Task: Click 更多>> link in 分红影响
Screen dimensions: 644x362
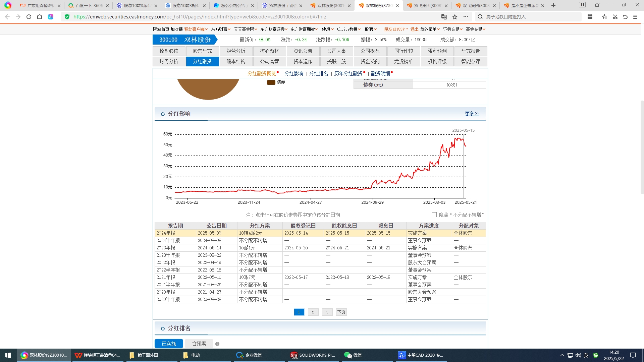Action: click(472, 114)
